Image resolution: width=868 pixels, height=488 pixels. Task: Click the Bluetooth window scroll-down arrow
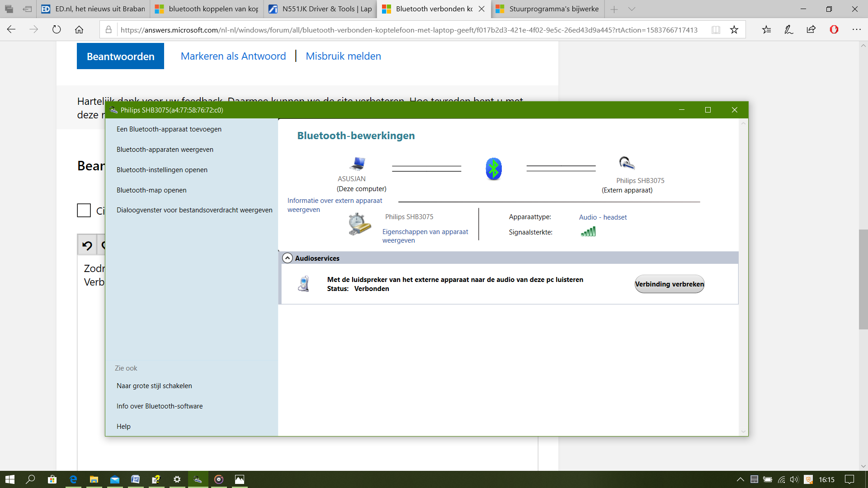[743, 432]
